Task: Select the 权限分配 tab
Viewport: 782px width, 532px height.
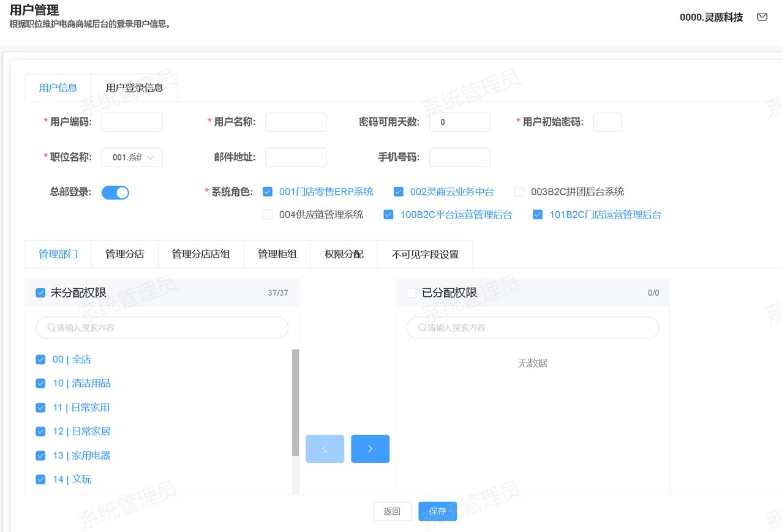Action: coord(344,254)
